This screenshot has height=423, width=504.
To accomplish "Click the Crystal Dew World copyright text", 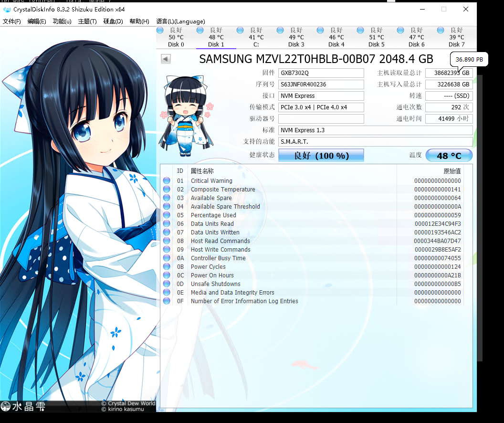I will click(128, 403).
